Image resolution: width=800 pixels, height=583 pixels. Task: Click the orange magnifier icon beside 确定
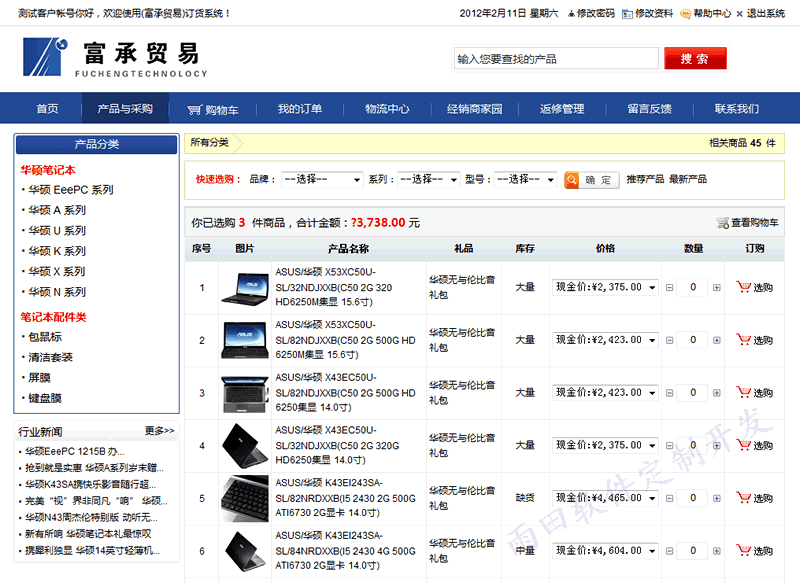[x=571, y=180]
